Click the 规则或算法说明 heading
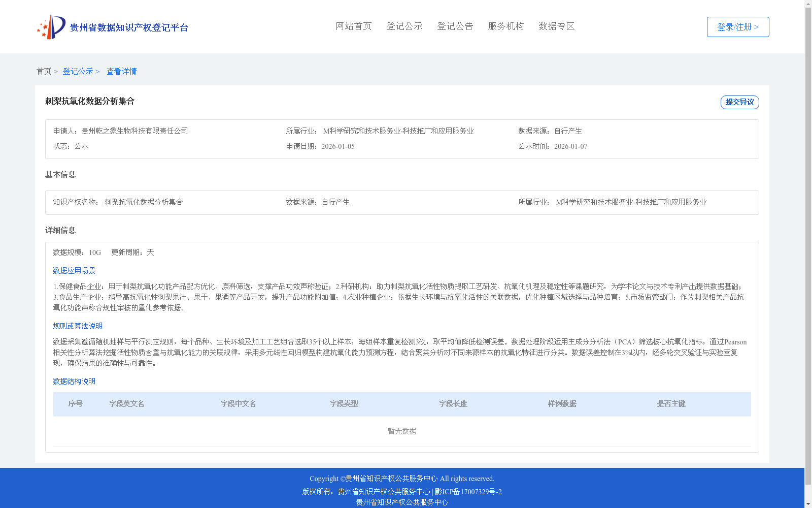Viewport: 812px width, 508px height. click(78, 326)
